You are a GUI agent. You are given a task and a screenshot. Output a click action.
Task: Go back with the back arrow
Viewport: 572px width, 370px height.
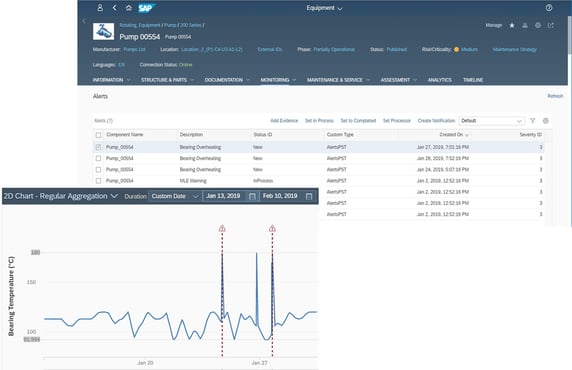(115, 8)
